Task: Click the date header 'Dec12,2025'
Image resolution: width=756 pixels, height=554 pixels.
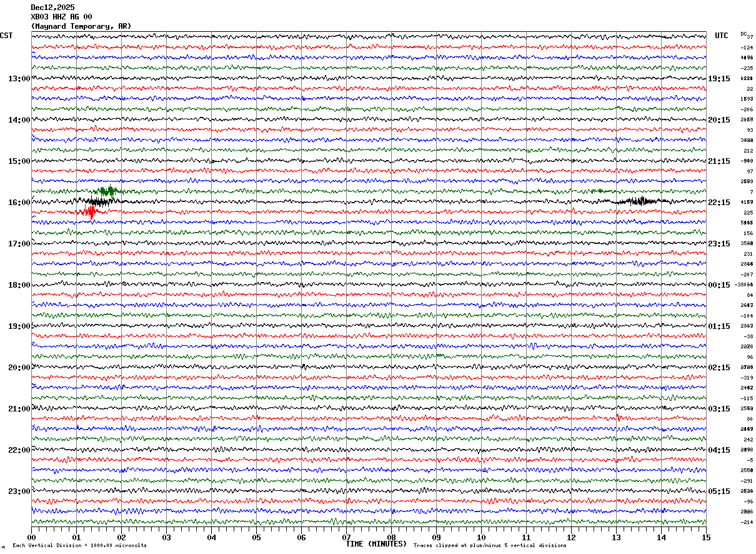Action: (x=52, y=8)
